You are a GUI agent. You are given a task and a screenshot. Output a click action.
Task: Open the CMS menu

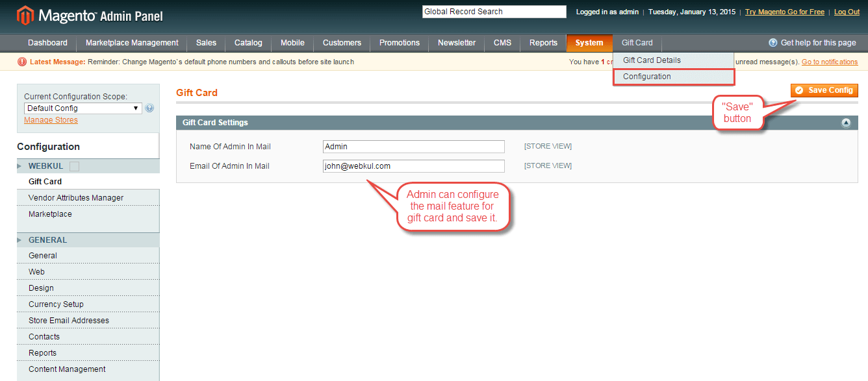pos(502,43)
